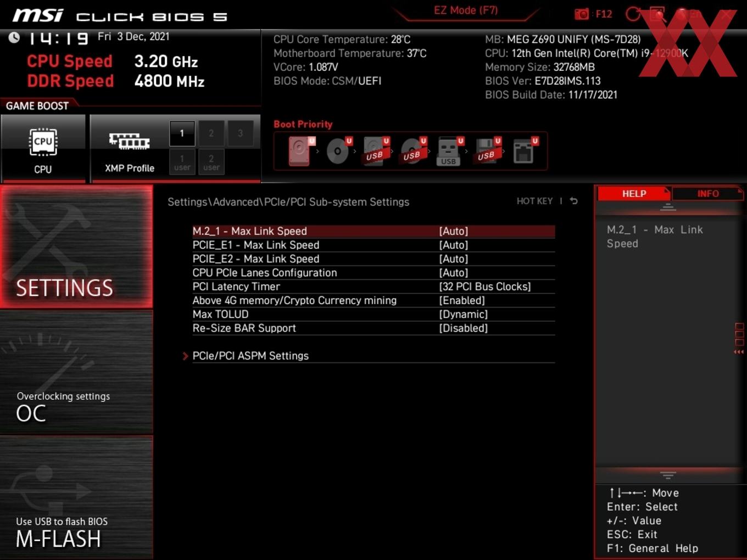Click the DDR Speed 4800 MHz readout
This screenshot has height=560, width=747.
115,81
